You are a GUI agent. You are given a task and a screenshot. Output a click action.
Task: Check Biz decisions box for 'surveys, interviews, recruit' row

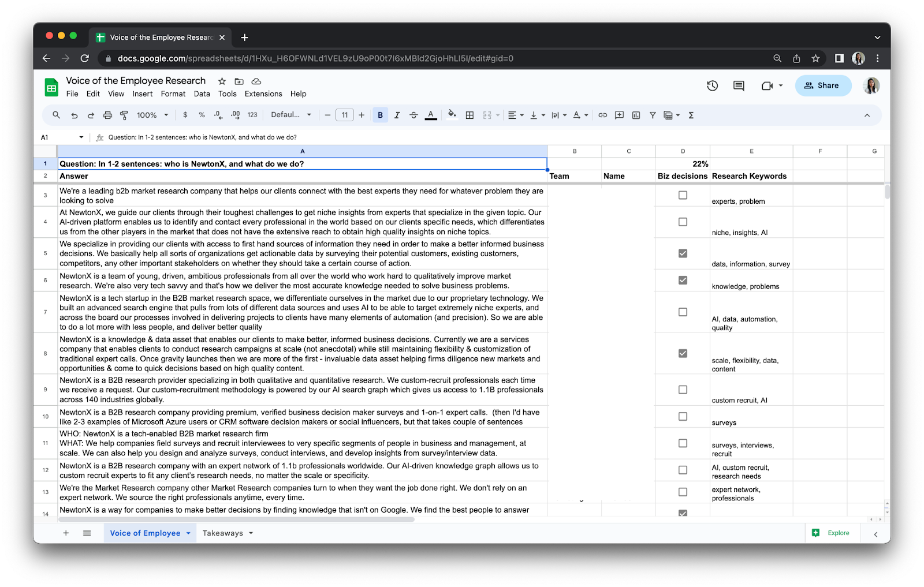pos(683,443)
